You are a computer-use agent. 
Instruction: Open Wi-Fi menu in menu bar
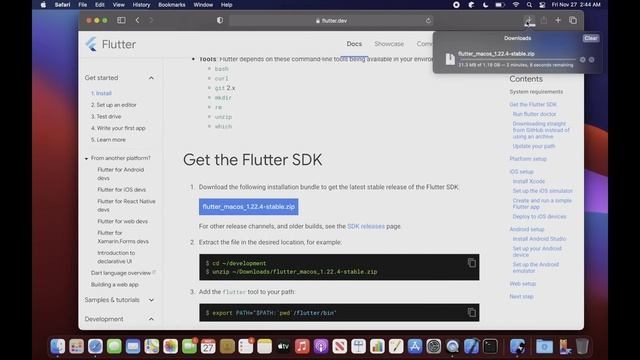coord(516,5)
